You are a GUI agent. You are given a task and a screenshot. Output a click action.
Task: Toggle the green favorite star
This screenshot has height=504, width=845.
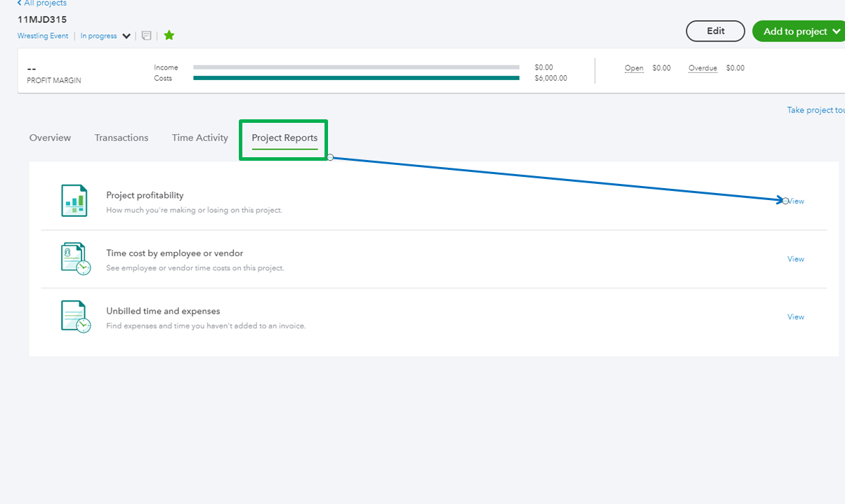tap(169, 36)
